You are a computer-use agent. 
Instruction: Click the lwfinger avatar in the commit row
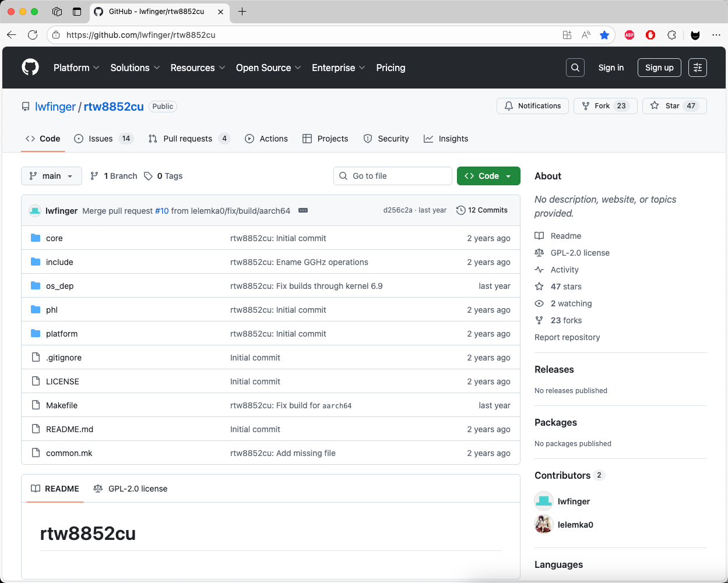[x=35, y=210]
